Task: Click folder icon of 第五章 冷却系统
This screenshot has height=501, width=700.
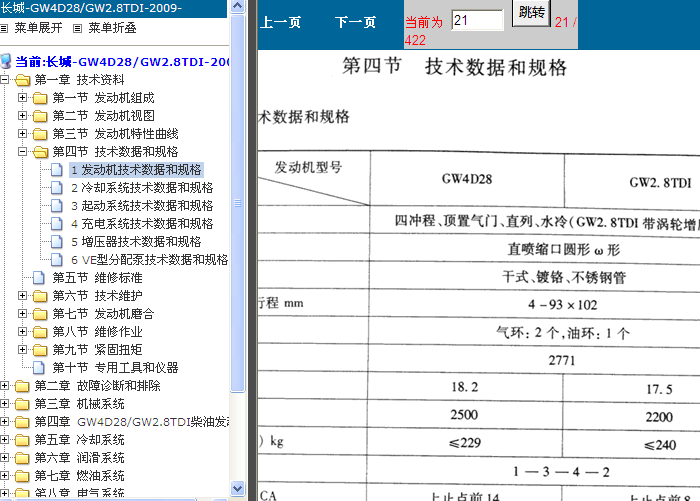Action: click(x=22, y=440)
